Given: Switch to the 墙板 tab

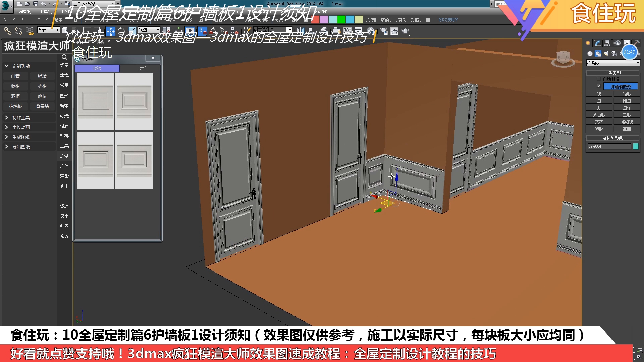Looking at the screenshot, I should click(x=142, y=68).
